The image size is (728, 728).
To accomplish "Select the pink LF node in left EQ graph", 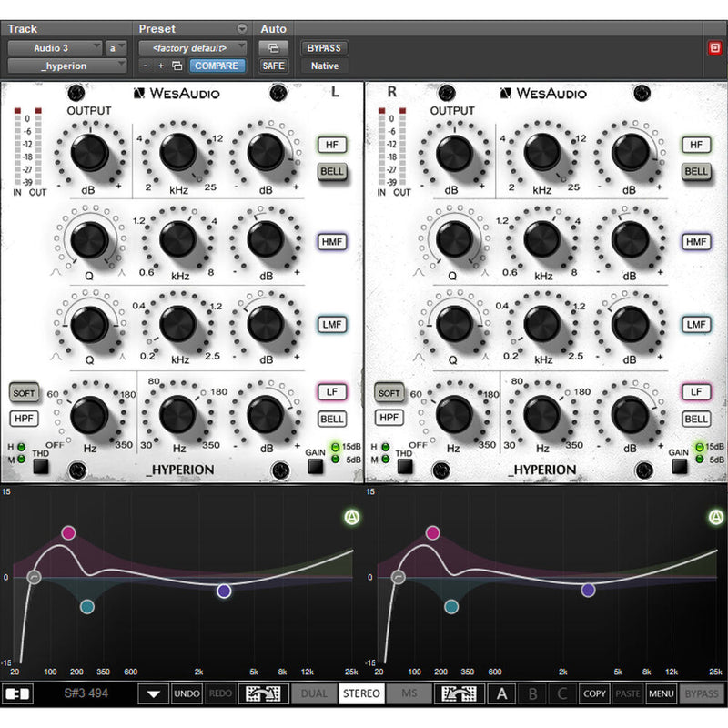I will coord(68,532).
